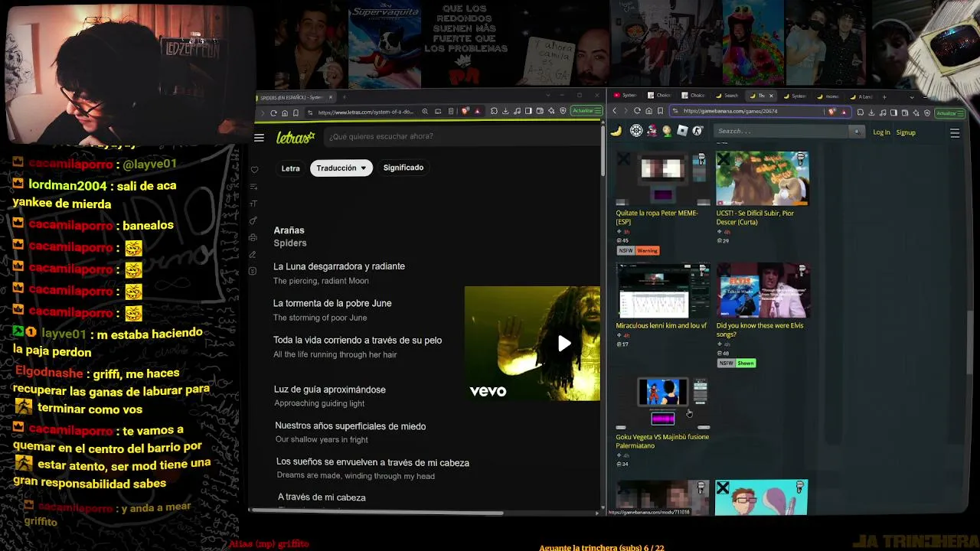The height and width of the screenshot is (551, 980).
Task: Open the UCST bear thumbnail
Action: tap(763, 178)
